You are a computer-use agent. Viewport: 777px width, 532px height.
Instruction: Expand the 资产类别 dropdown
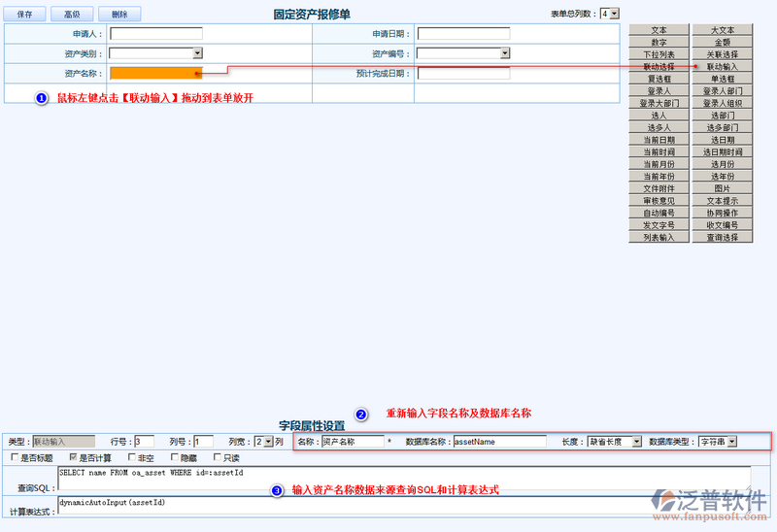[x=155, y=53]
